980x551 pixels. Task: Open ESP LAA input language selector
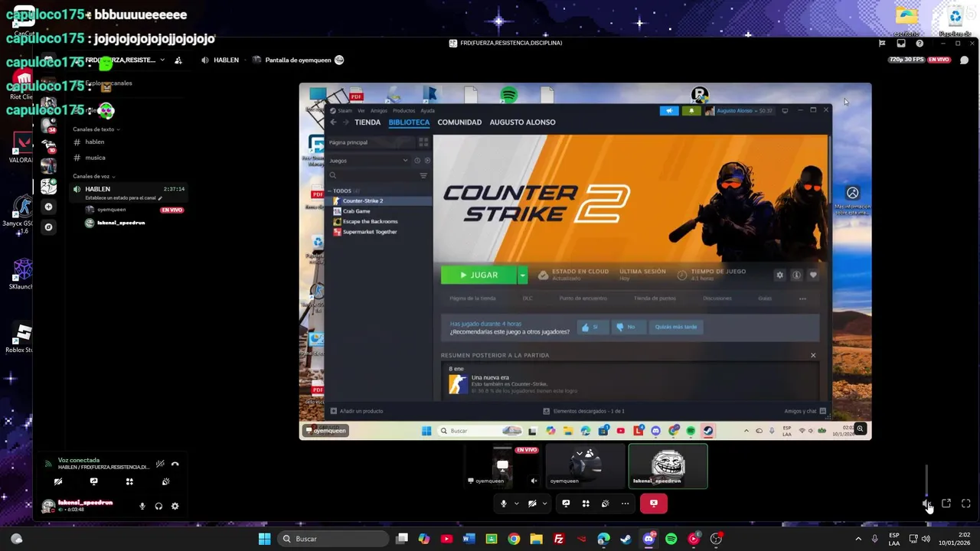point(894,539)
